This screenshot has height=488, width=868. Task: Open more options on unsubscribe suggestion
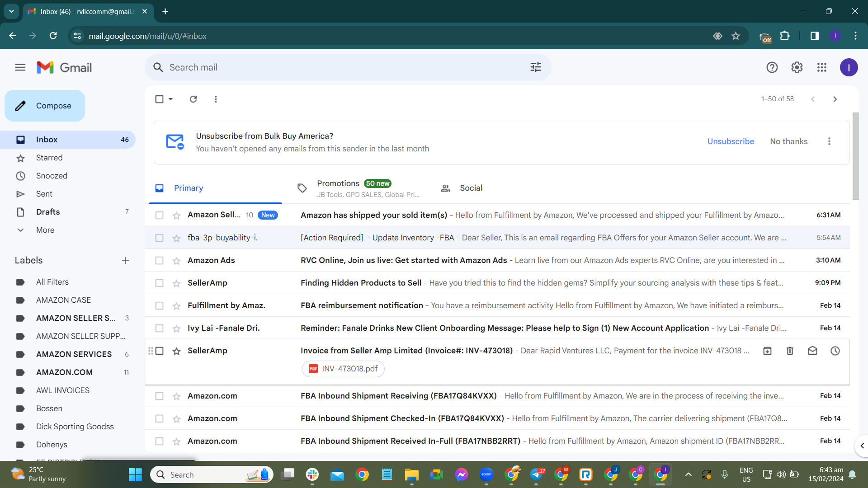pos(829,141)
